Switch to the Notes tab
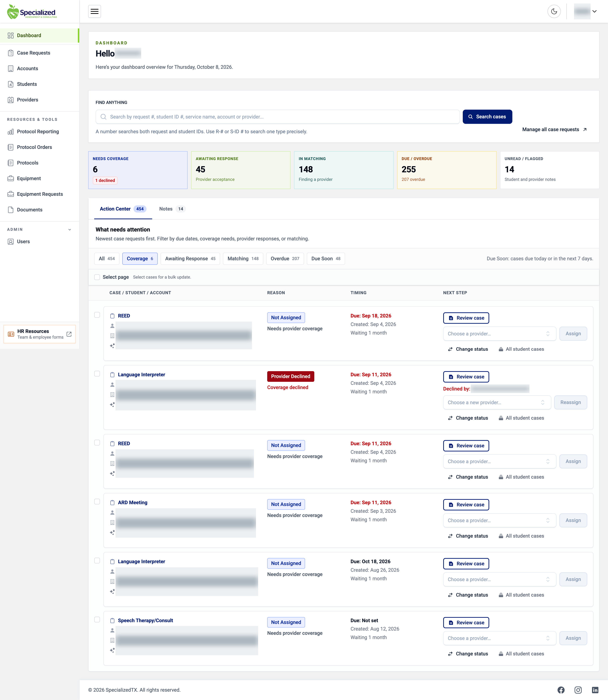Screen dimensions: 608x700 pyautogui.click(x=172, y=209)
